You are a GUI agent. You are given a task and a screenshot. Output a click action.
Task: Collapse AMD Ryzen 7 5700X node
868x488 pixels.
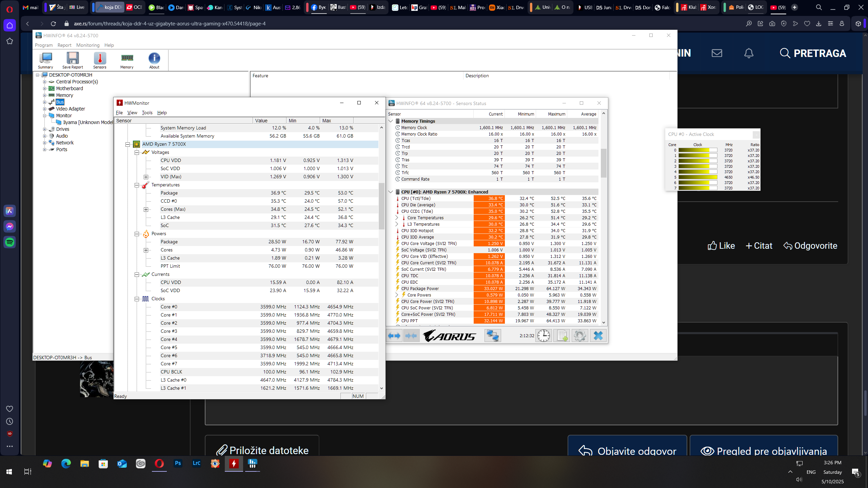[128, 144]
